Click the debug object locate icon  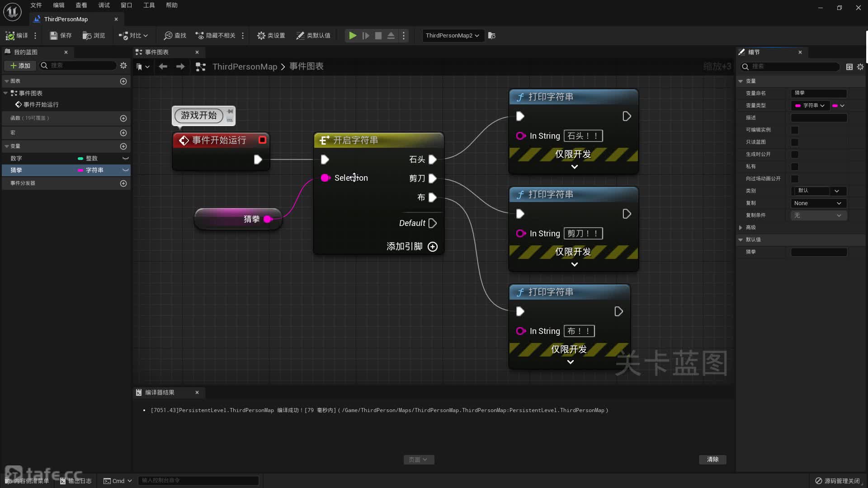[492, 35]
